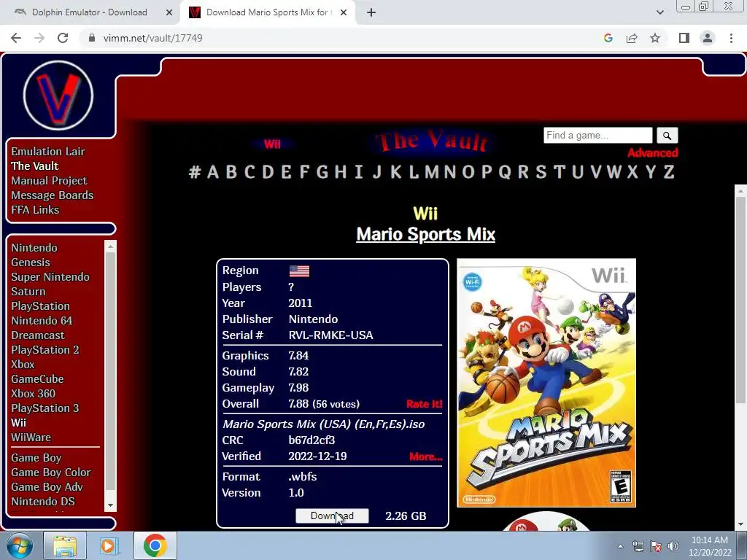Click The Vault header banner
The image size is (747, 560).
[x=431, y=141]
